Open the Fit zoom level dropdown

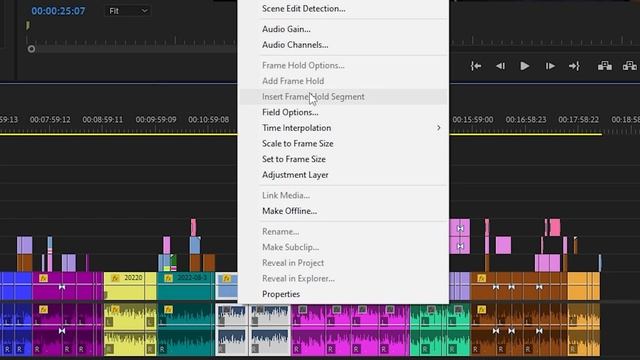click(x=128, y=11)
